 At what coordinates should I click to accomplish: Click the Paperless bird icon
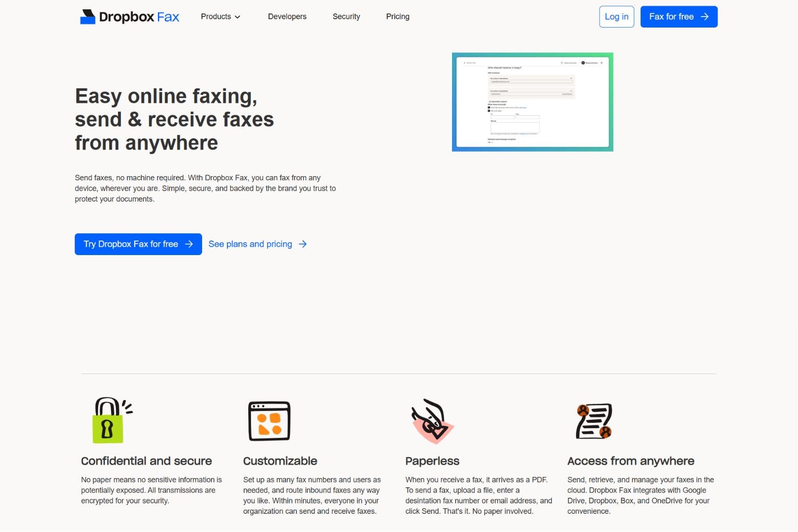click(x=432, y=421)
